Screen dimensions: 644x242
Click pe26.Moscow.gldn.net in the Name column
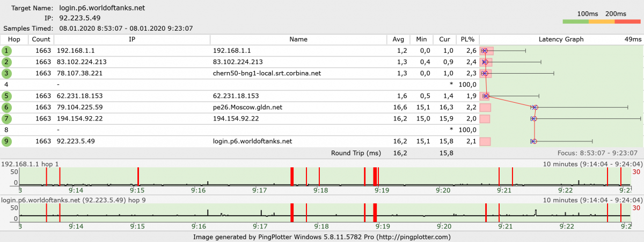coord(239,107)
